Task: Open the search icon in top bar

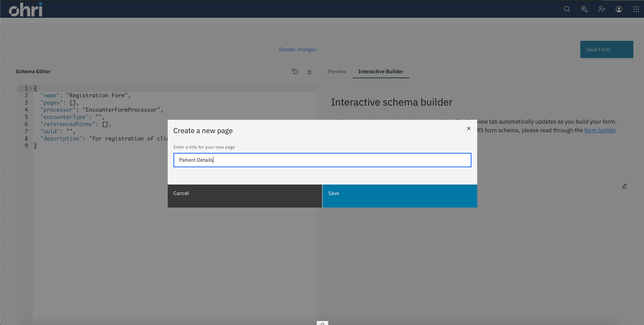Action: (x=567, y=9)
